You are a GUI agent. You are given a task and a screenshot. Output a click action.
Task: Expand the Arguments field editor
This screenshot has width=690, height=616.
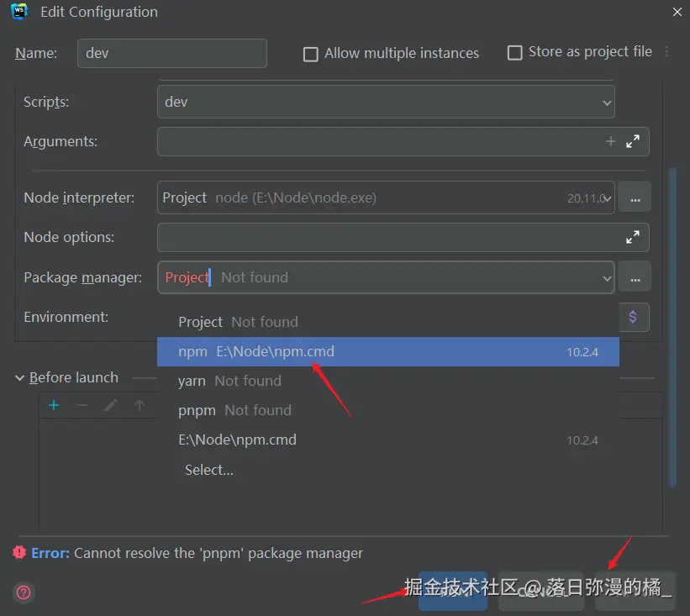(633, 141)
